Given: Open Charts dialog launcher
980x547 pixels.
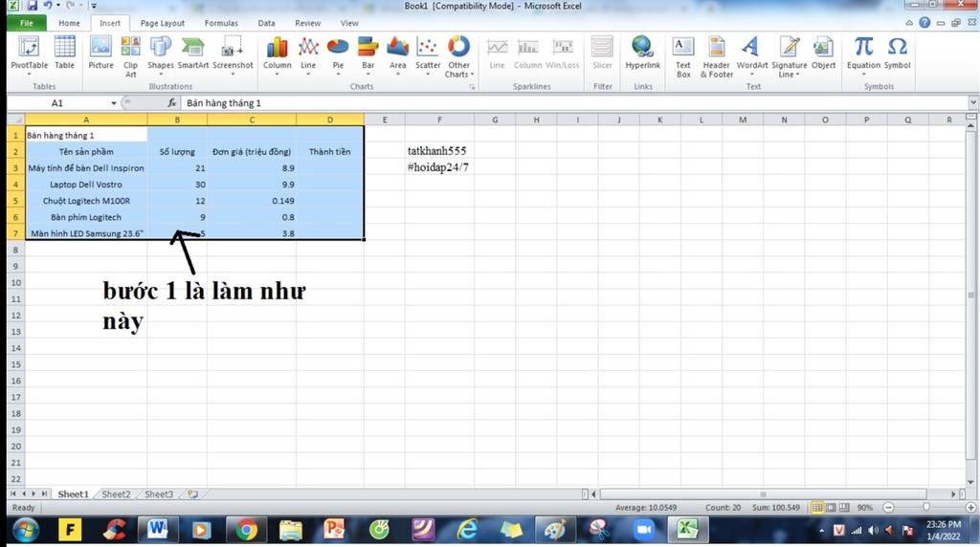Looking at the screenshot, I should click(x=472, y=87).
